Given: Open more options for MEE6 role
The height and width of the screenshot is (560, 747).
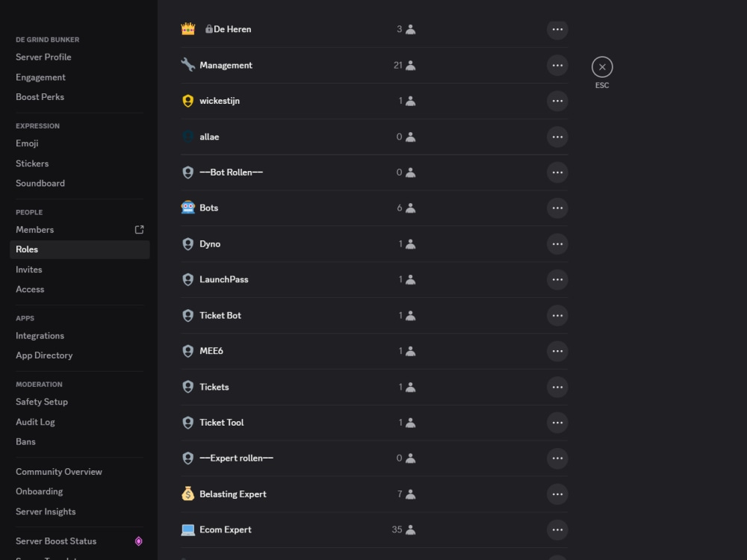Looking at the screenshot, I should coord(557,351).
